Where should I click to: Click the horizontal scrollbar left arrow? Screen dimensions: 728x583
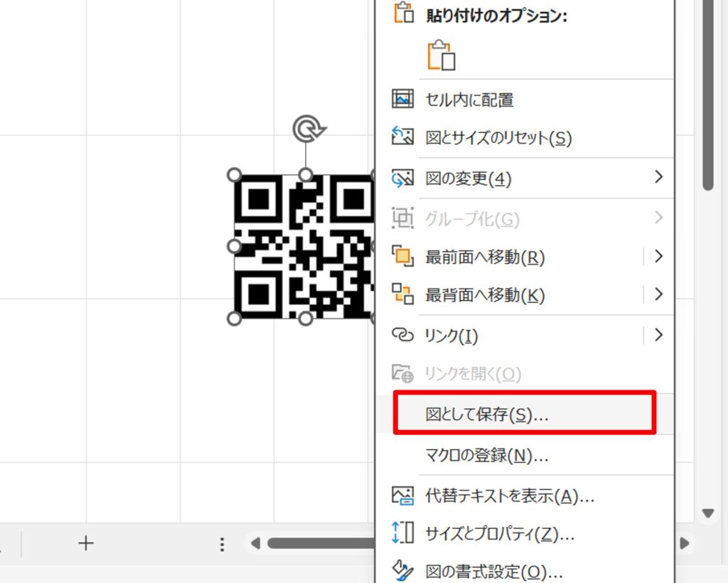pos(255,543)
